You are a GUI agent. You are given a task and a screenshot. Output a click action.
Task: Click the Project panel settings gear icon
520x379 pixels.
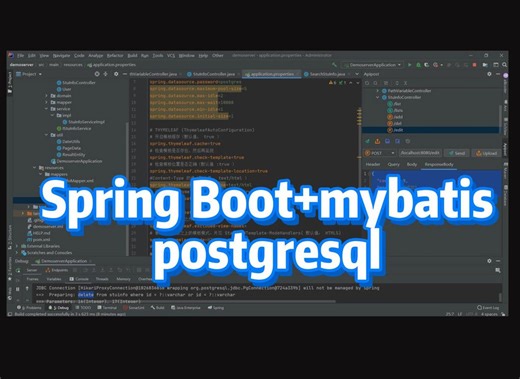116,74
